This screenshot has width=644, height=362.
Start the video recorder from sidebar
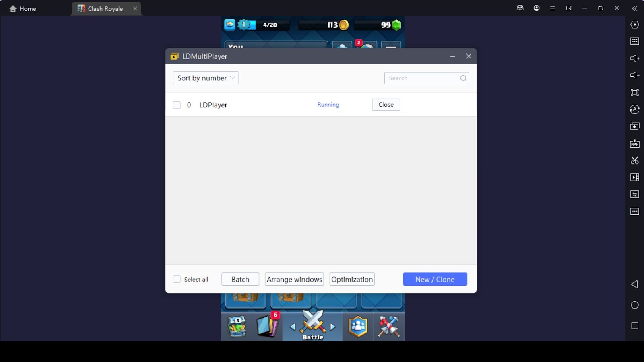(635, 177)
